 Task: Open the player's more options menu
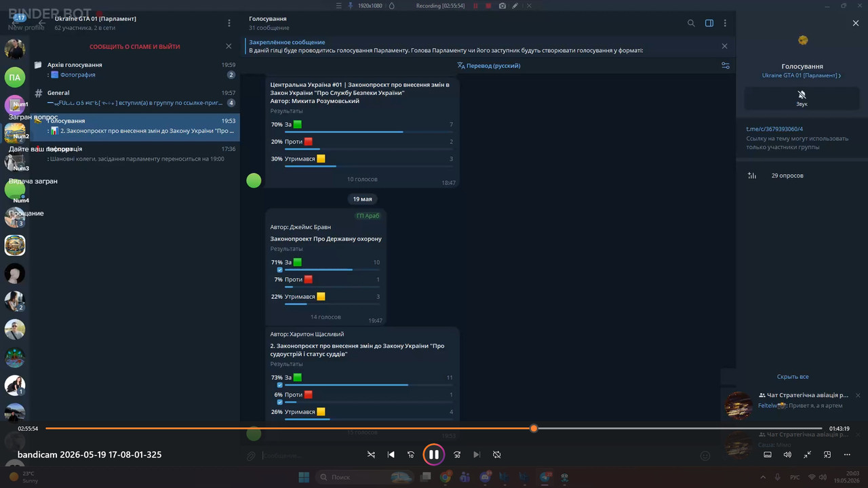click(x=847, y=455)
